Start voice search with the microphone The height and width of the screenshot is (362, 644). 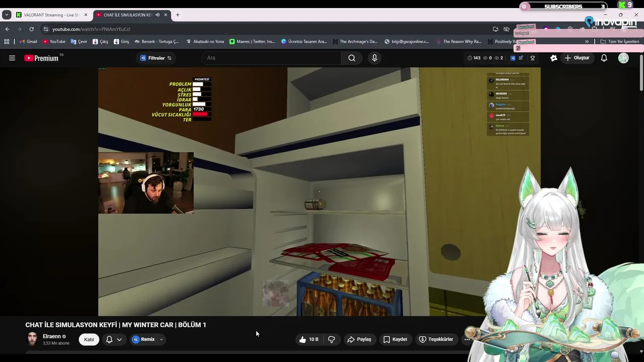coord(374,58)
